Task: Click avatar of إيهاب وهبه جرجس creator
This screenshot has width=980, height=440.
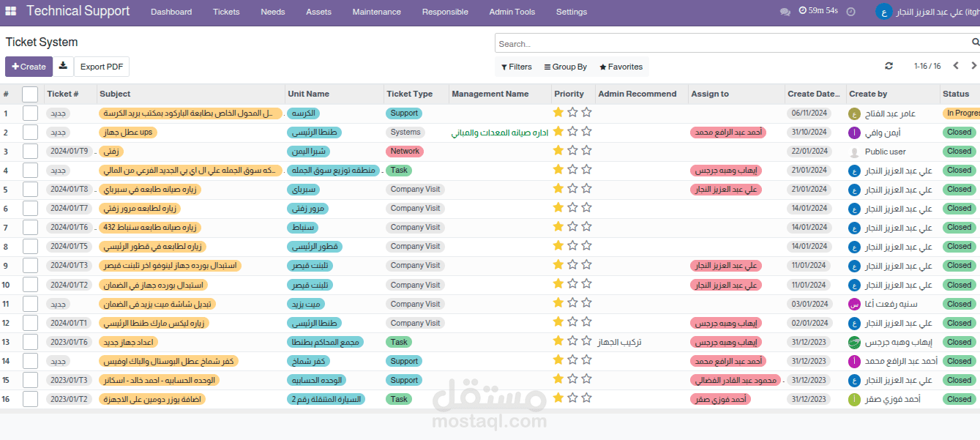Action: coord(854,342)
